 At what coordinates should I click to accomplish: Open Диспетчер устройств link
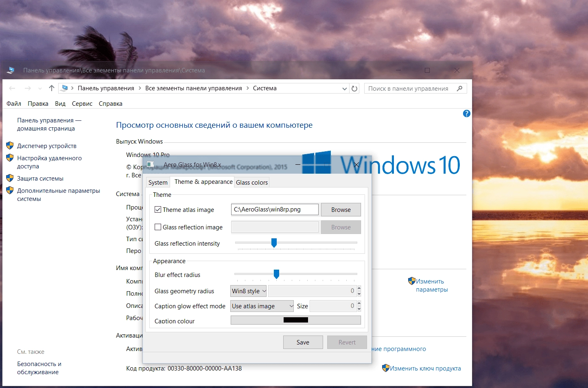click(47, 146)
